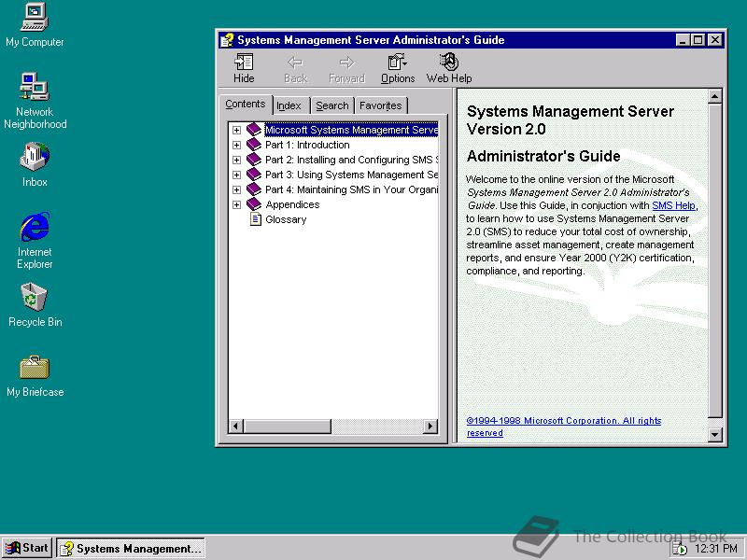Select the Network Neighborhood desktop icon
This screenshot has height=560, width=747.
35,101
